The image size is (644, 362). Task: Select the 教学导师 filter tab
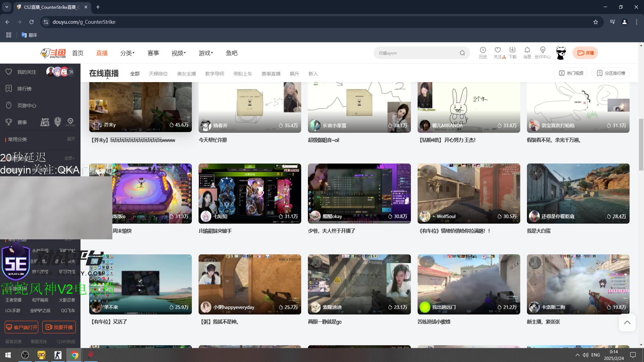coord(214,73)
